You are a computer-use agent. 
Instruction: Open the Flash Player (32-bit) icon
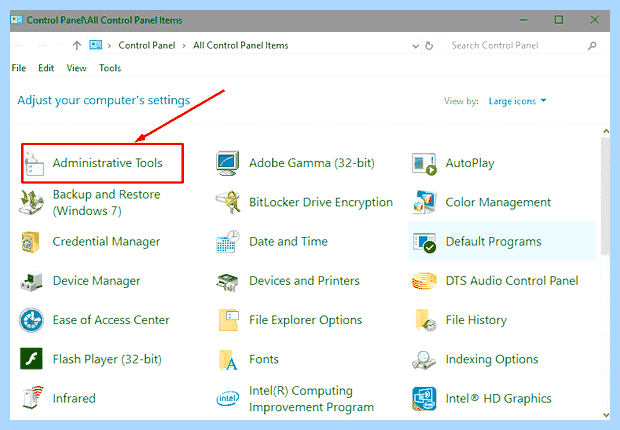[31, 359]
